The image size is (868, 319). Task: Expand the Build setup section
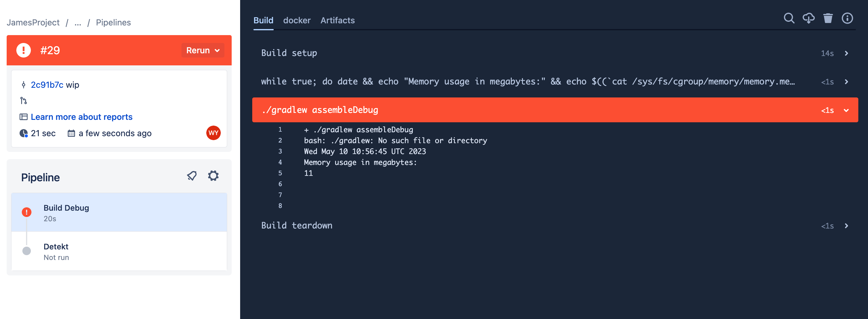pos(847,53)
